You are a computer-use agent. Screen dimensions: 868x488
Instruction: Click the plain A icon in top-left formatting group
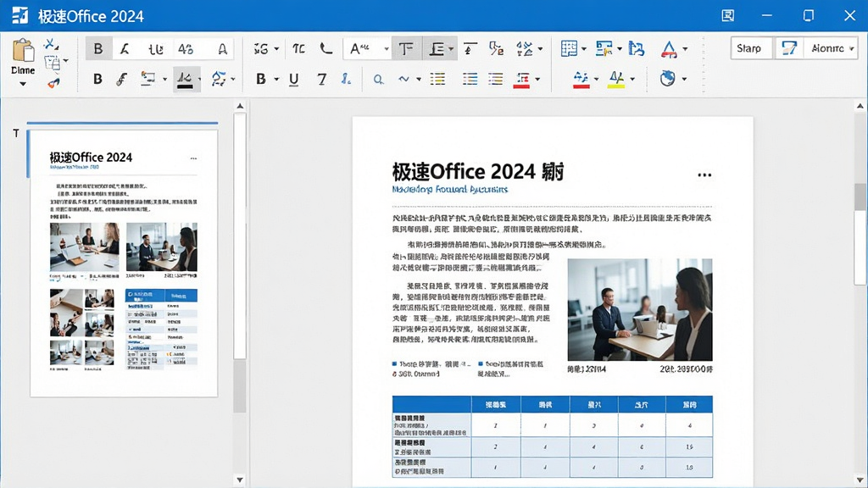pyautogui.click(x=222, y=49)
